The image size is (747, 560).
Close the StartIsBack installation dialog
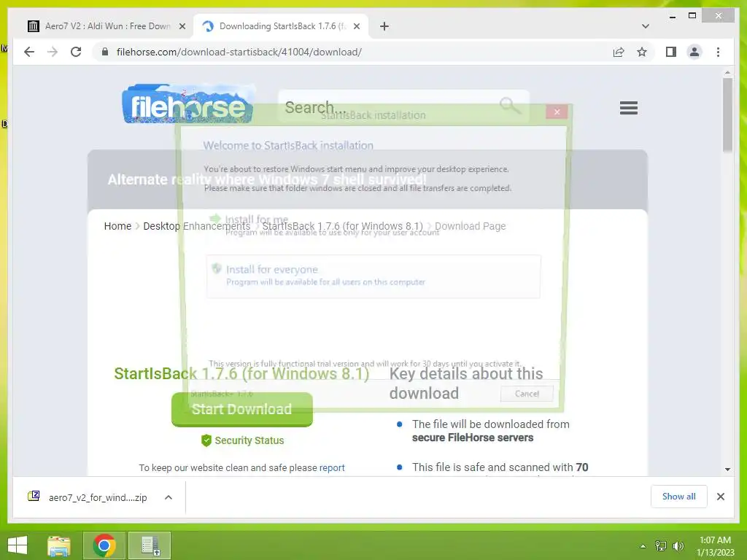click(557, 112)
